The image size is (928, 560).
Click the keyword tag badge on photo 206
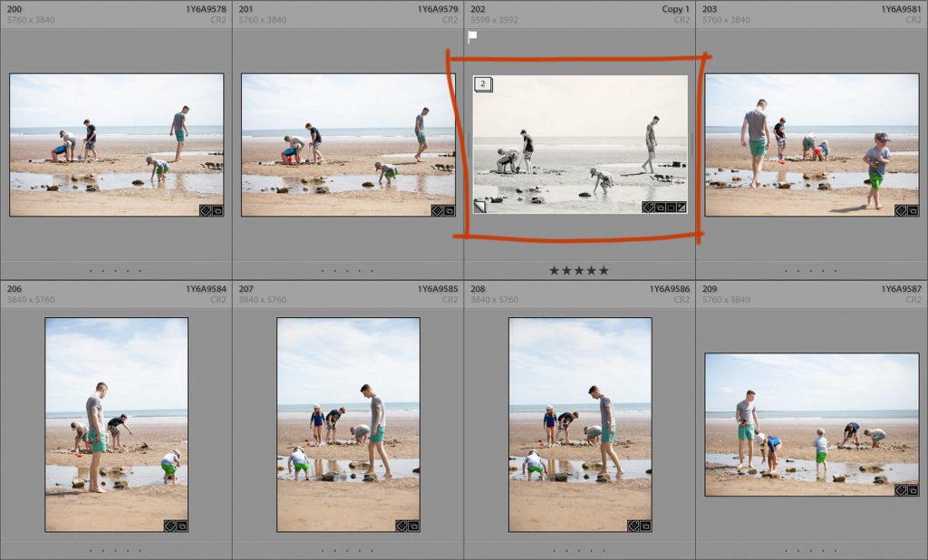click(169, 526)
